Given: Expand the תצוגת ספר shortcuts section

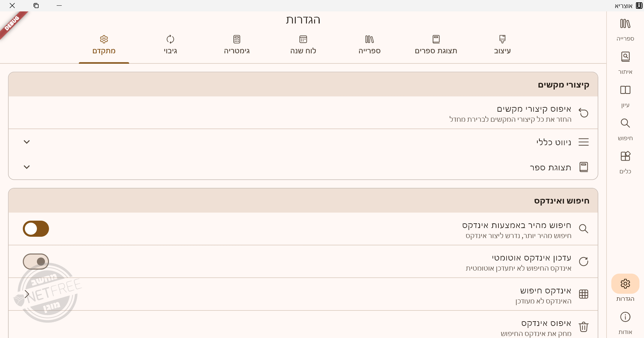Looking at the screenshot, I should pyautogui.click(x=27, y=167).
